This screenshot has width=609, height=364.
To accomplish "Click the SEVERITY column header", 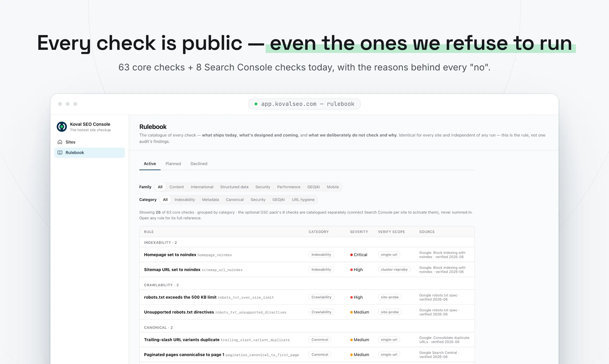I will (359, 232).
